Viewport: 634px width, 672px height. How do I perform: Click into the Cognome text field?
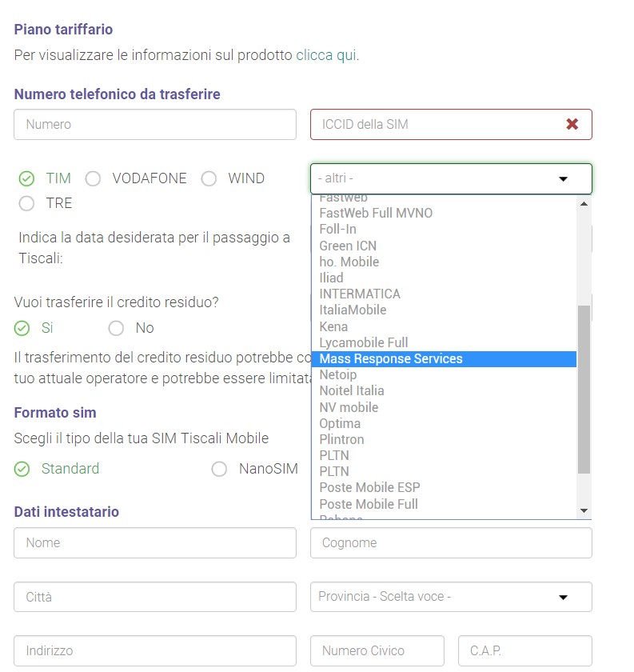pos(451,542)
